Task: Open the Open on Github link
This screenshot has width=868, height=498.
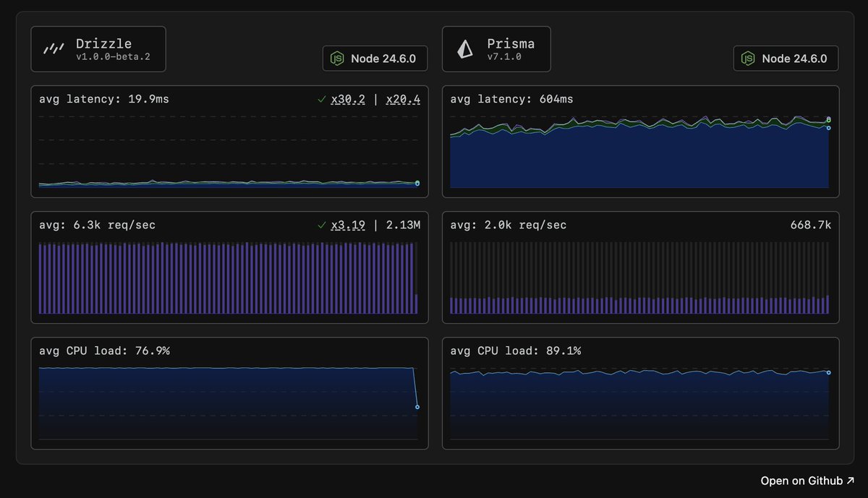Action: [x=807, y=481]
